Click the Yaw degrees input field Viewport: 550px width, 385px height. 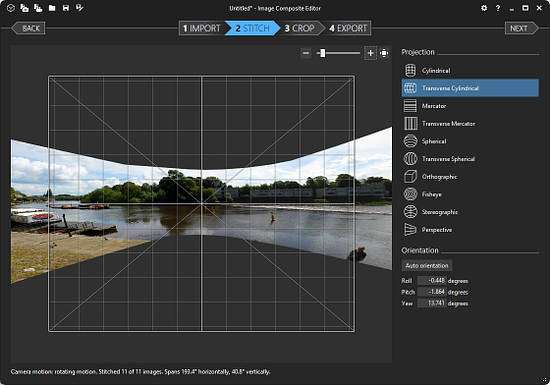(x=432, y=303)
